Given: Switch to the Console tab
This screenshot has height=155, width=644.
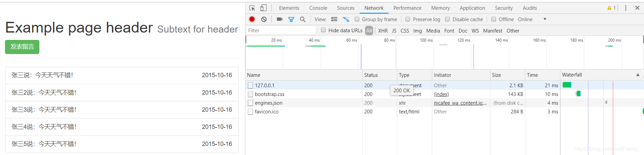Looking at the screenshot, I should [318, 8].
